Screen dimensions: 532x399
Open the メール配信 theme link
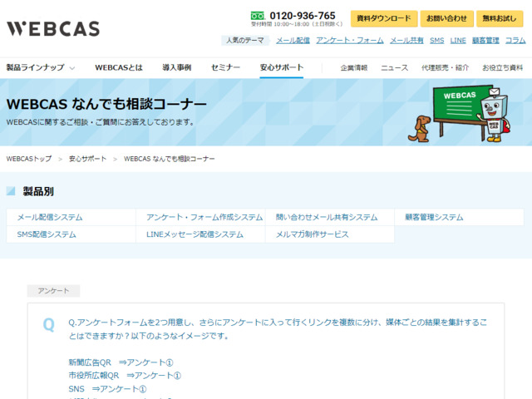(x=293, y=41)
